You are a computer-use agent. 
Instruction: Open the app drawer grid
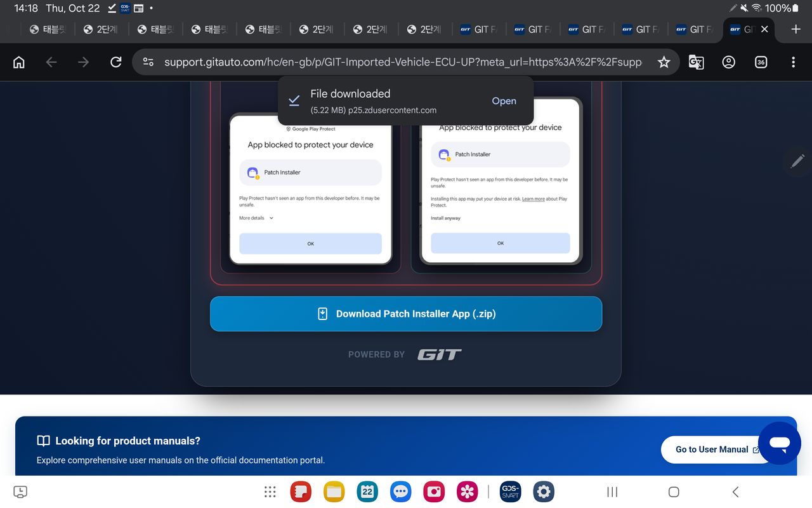(270, 491)
